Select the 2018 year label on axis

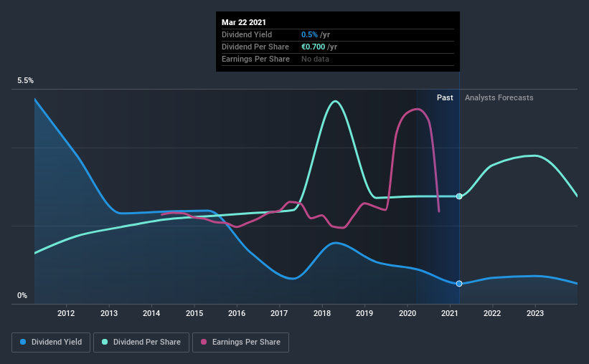point(322,313)
